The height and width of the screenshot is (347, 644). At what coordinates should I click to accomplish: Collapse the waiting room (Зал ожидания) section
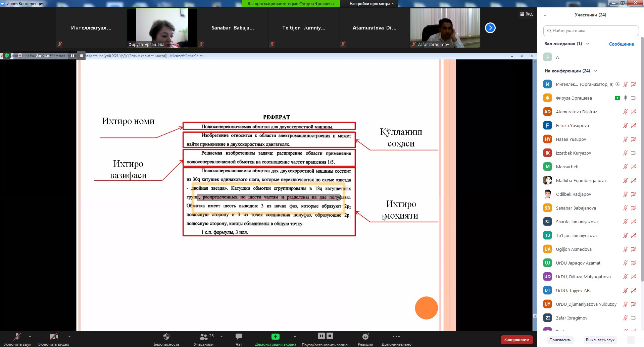coord(588,44)
